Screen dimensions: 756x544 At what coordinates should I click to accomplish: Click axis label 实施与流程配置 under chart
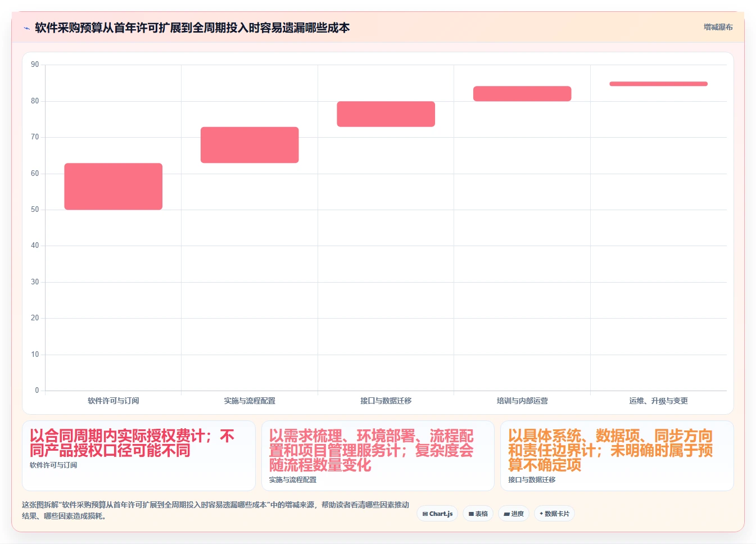click(x=250, y=401)
